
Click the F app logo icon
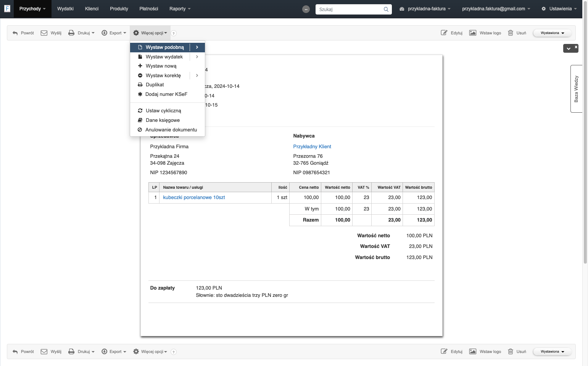pos(7,8)
